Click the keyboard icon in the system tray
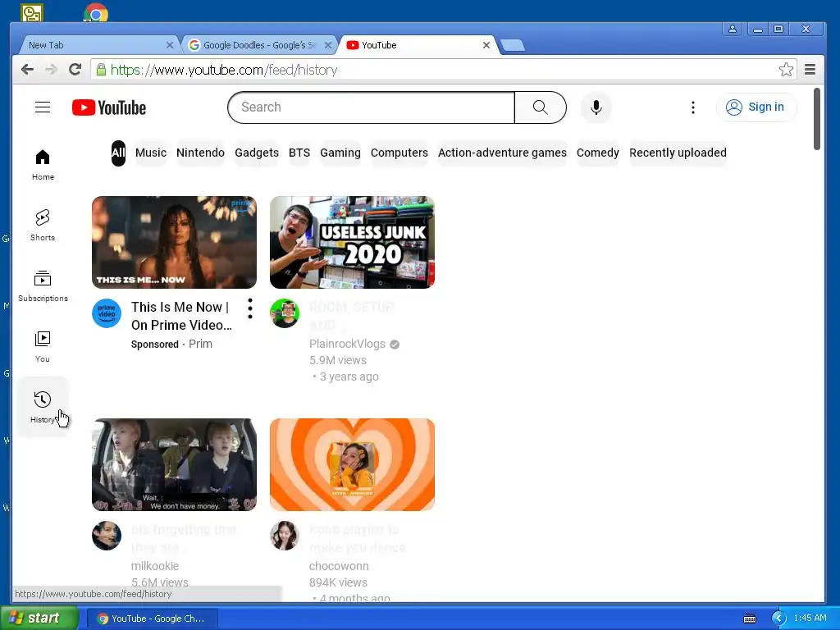This screenshot has height=630, width=840. 750,619
